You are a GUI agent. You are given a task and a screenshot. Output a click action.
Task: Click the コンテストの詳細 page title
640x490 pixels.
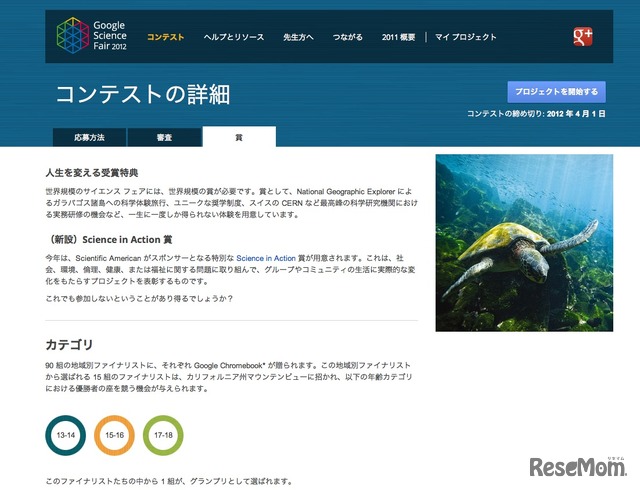(143, 94)
